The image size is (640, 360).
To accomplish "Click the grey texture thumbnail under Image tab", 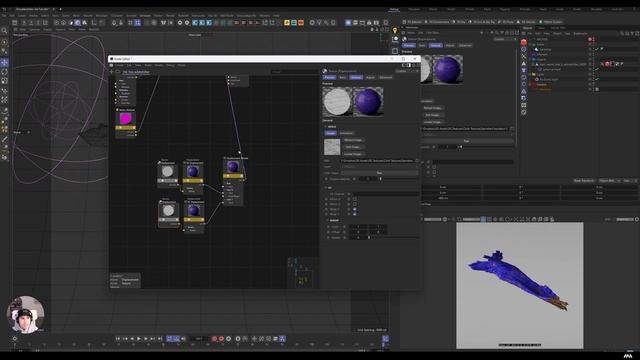I will click(x=332, y=147).
